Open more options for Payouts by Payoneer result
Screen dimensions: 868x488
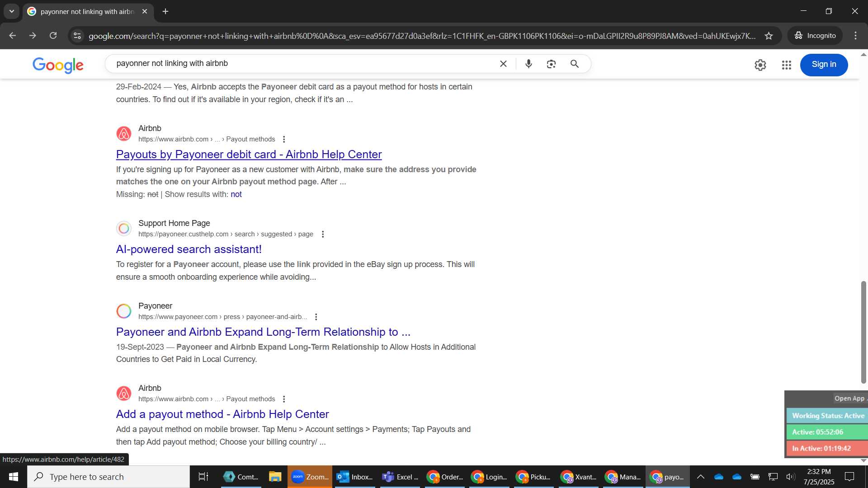(x=284, y=139)
